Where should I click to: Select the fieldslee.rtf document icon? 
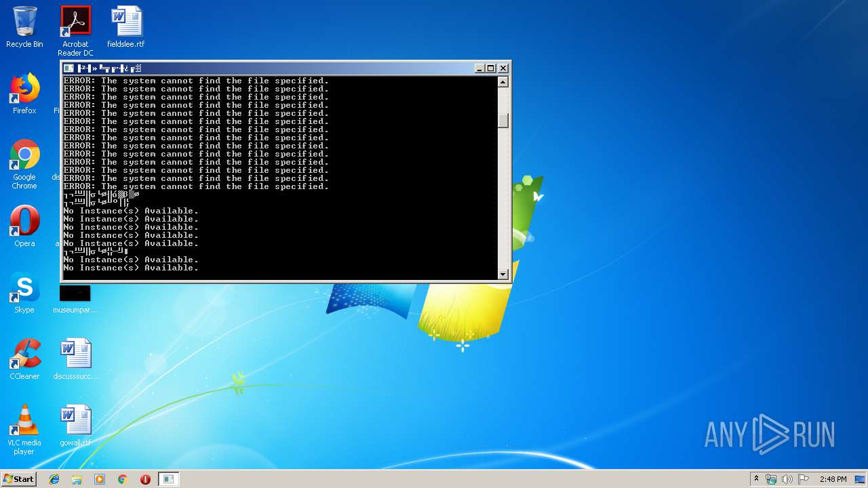tap(126, 27)
